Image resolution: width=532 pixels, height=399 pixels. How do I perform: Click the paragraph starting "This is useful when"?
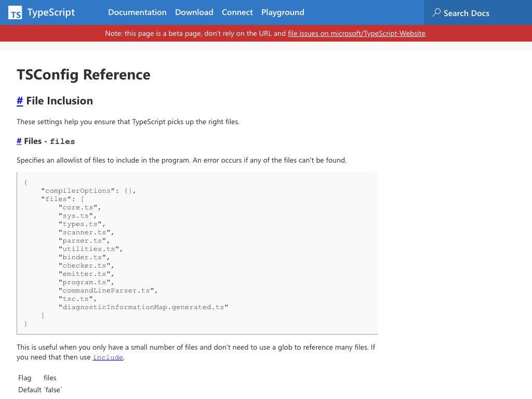(196, 352)
